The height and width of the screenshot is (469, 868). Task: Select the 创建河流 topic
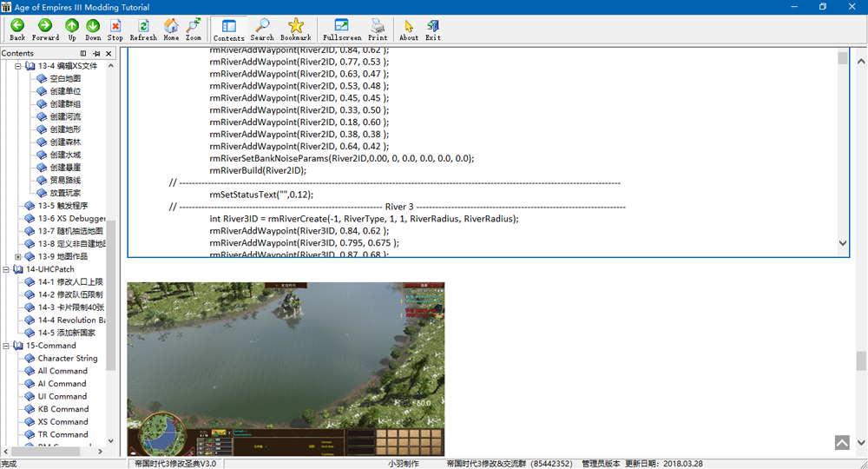tap(65, 117)
